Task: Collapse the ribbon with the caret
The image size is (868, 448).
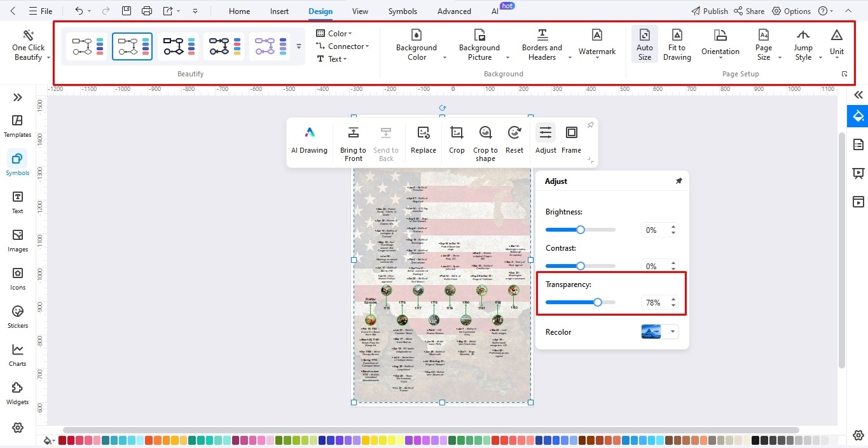Action: [848, 11]
